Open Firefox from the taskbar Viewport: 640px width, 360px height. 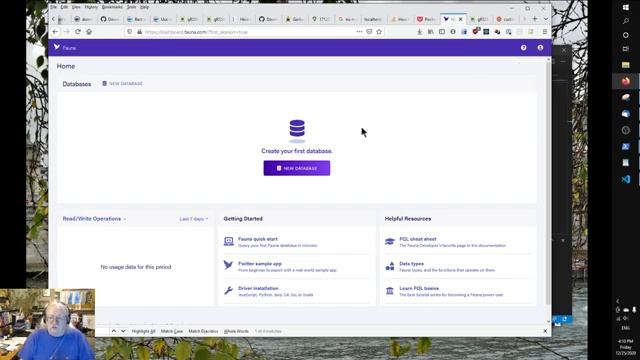coord(626,81)
